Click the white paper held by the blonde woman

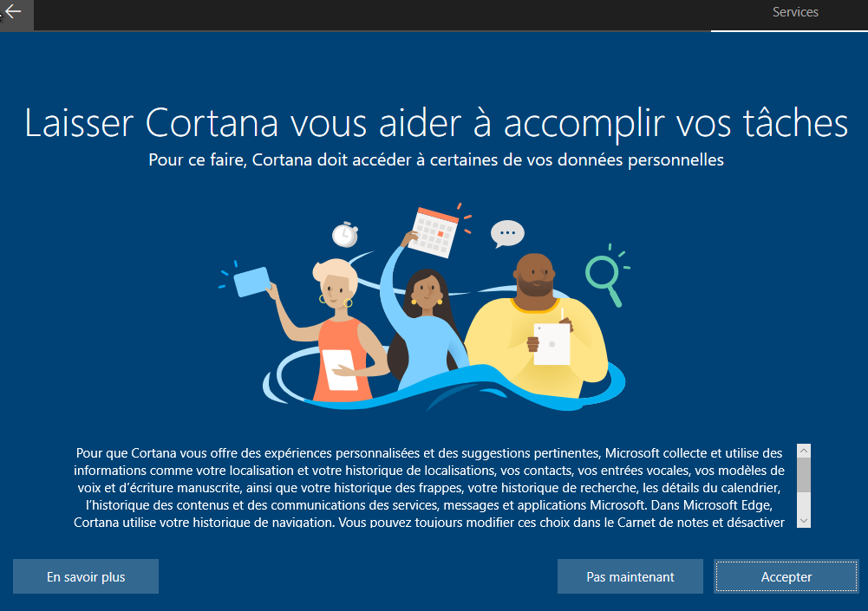pyautogui.click(x=340, y=370)
